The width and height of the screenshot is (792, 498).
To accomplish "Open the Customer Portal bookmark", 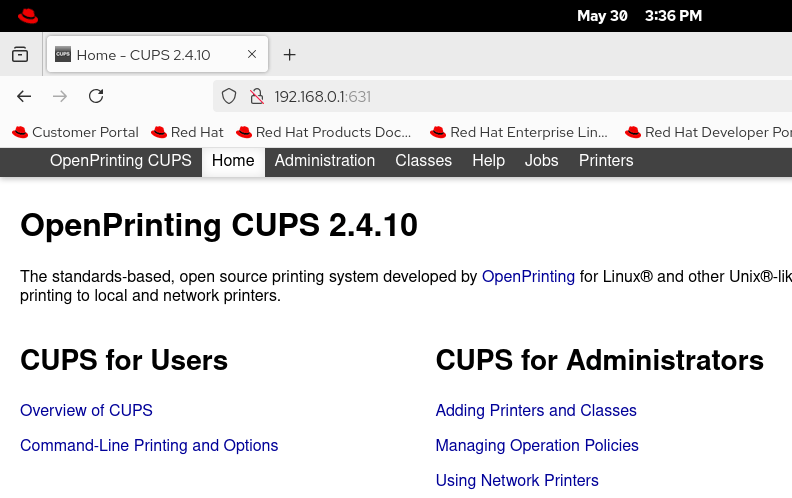I will 75,132.
